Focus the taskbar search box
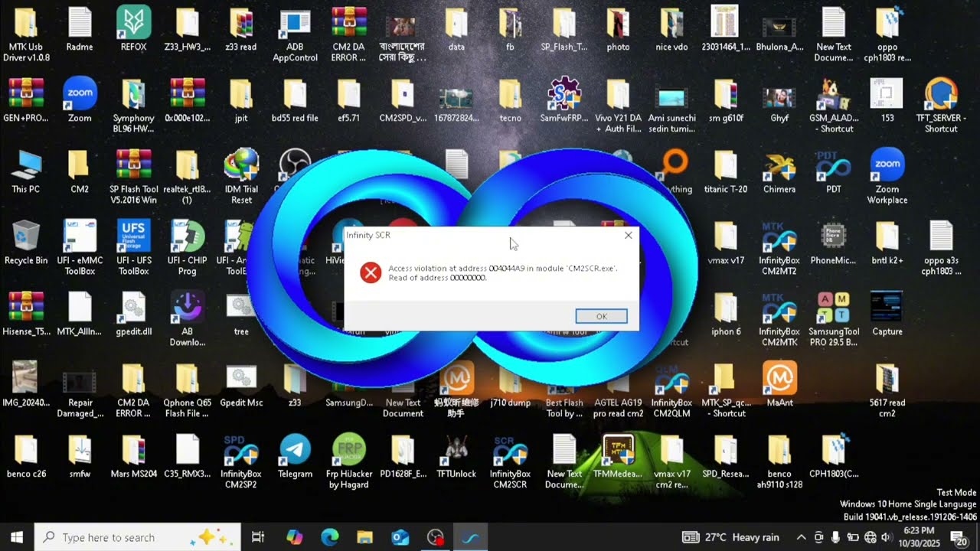Viewport: 980px width, 551px height. [138, 537]
